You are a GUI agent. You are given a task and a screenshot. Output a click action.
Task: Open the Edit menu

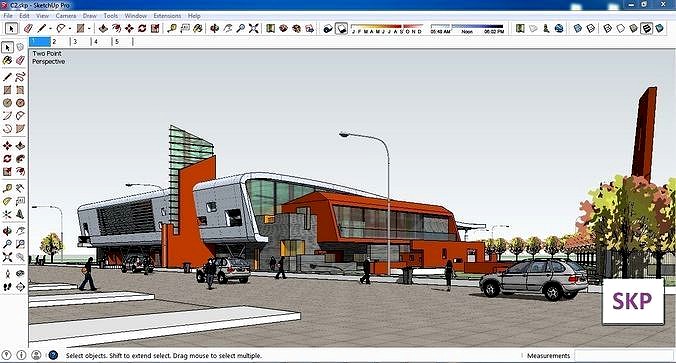coord(24,16)
